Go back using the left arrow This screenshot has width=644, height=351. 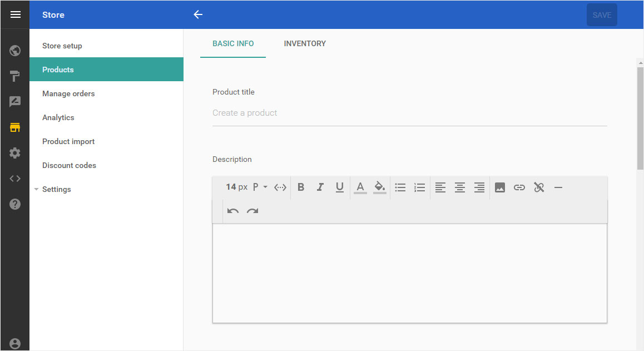point(198,15)
